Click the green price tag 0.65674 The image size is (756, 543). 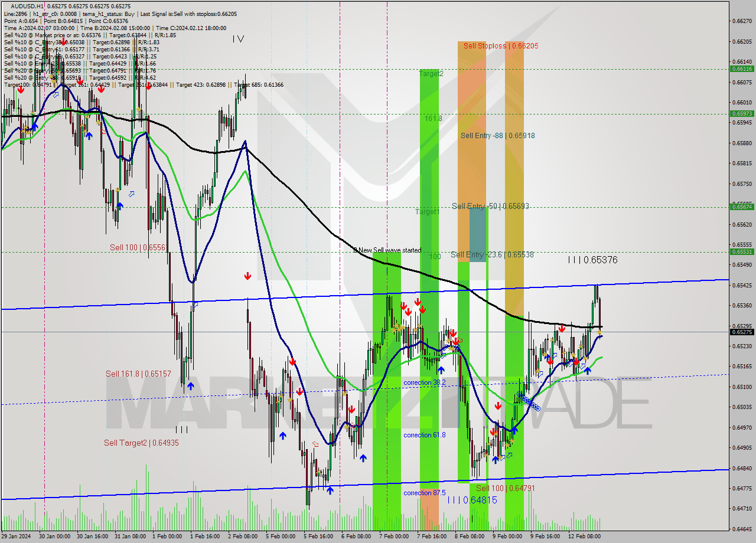point(742,207)
